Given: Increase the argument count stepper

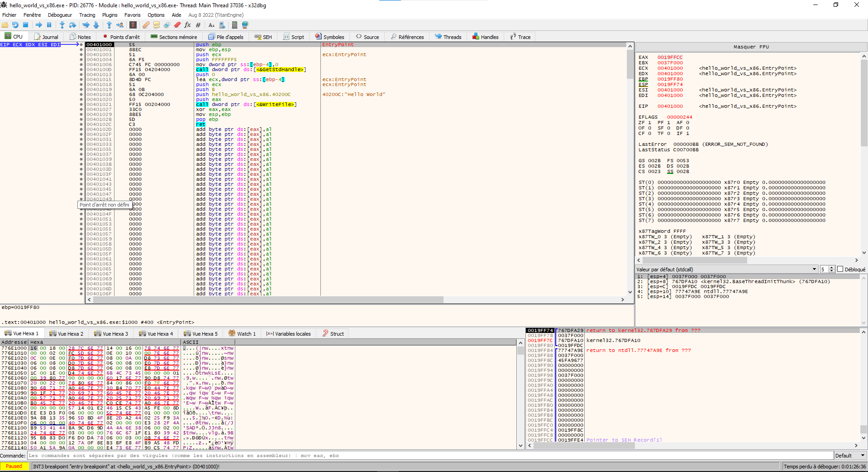Looking at the screenshot, I should (x=831, y=268).
